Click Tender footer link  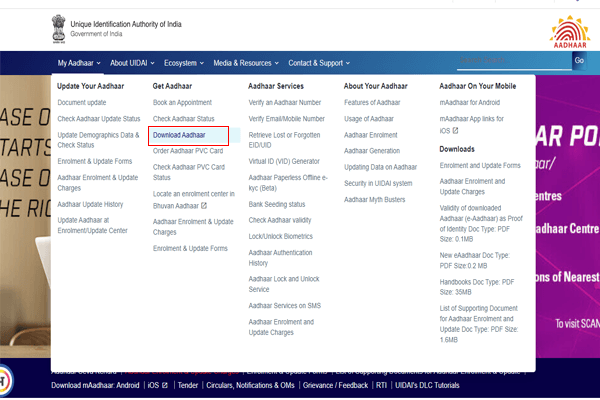(188, 385)
